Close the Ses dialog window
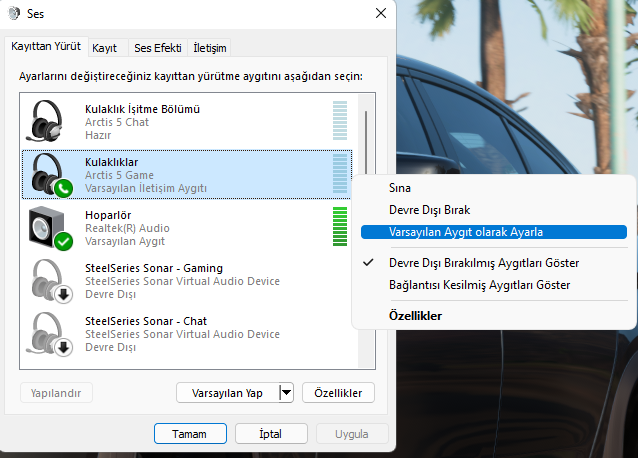The width and height of the screenshot is (638, 458). point(381,13)
